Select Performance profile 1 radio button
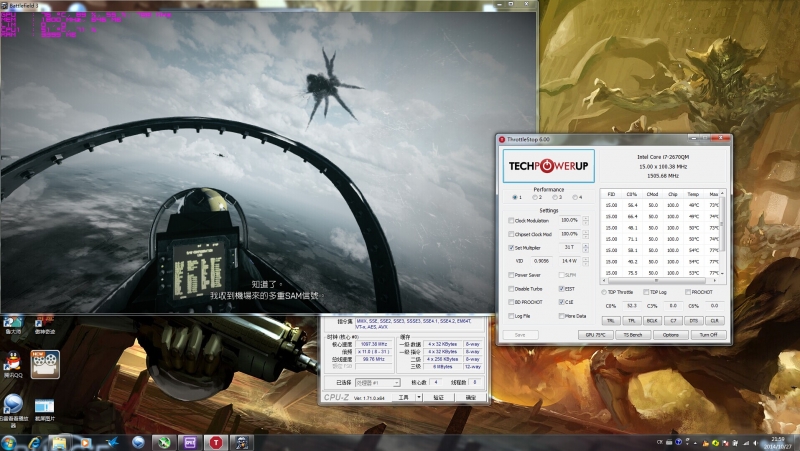 pos(515,197)
